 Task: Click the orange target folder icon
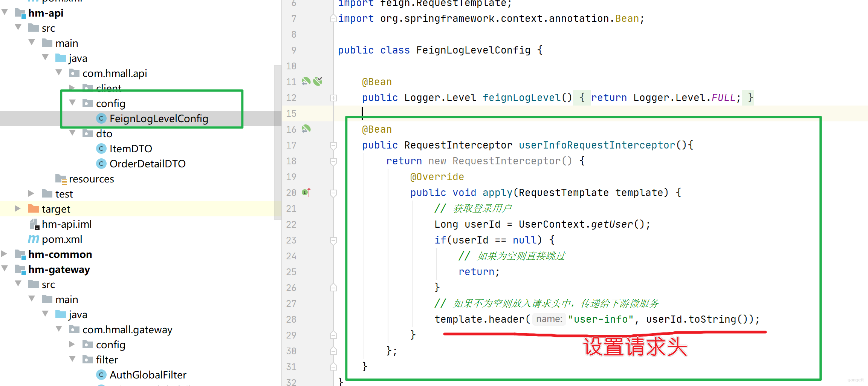[x=34, y=208]
